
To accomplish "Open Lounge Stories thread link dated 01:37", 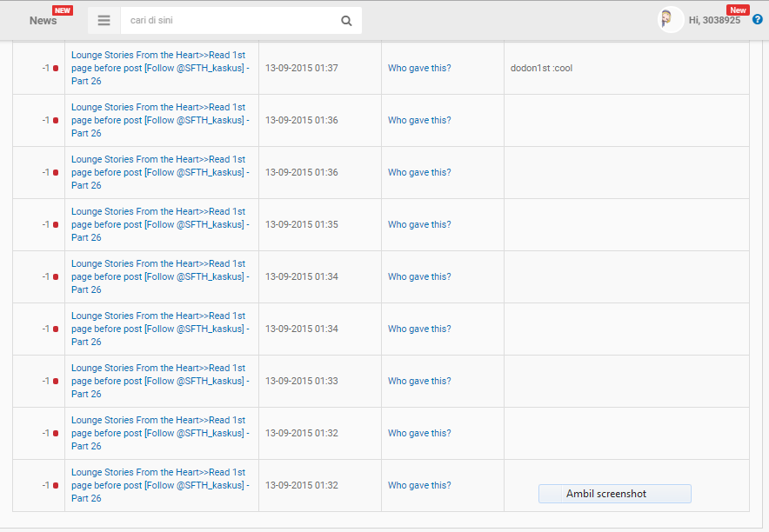I will (159, 69).
